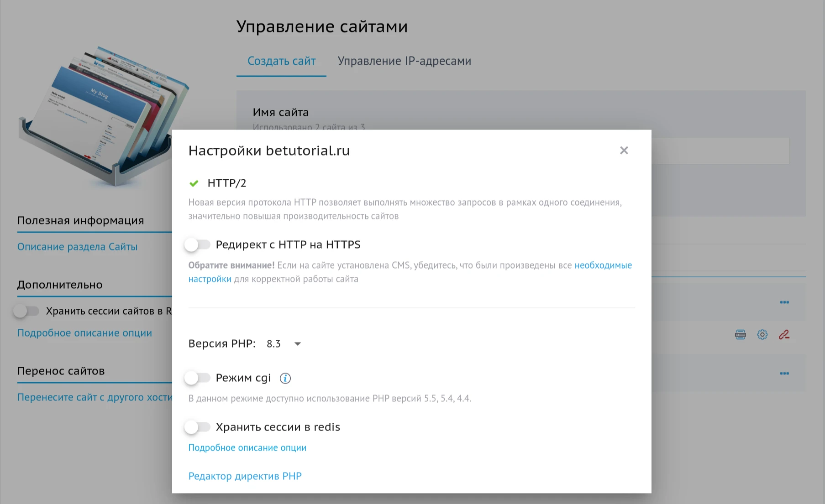Open the PHP version 8.3 dropdown
This screenshot has height=504, width=825.
pyautogui.click(x=274, y=343)
